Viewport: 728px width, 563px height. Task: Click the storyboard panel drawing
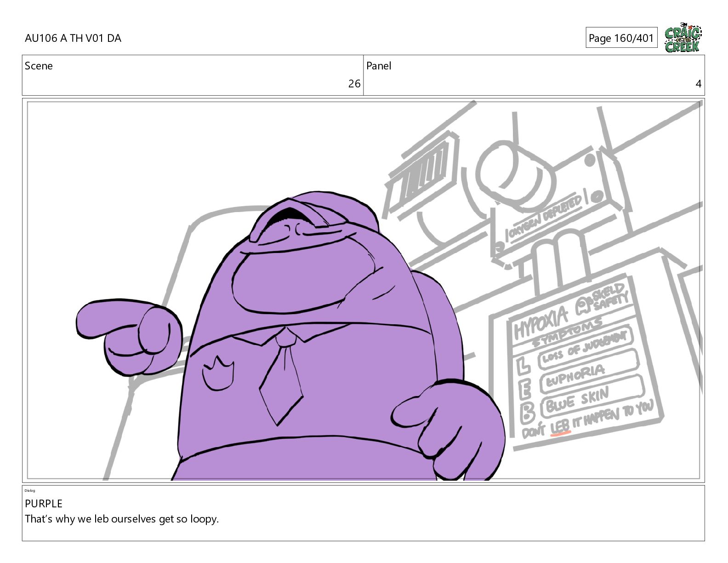pyautogui.click(x=364, y=291)
